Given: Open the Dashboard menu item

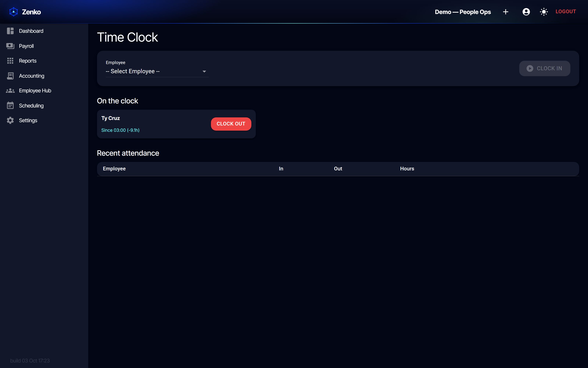Looking at the screenshot, I should (44, 31).
